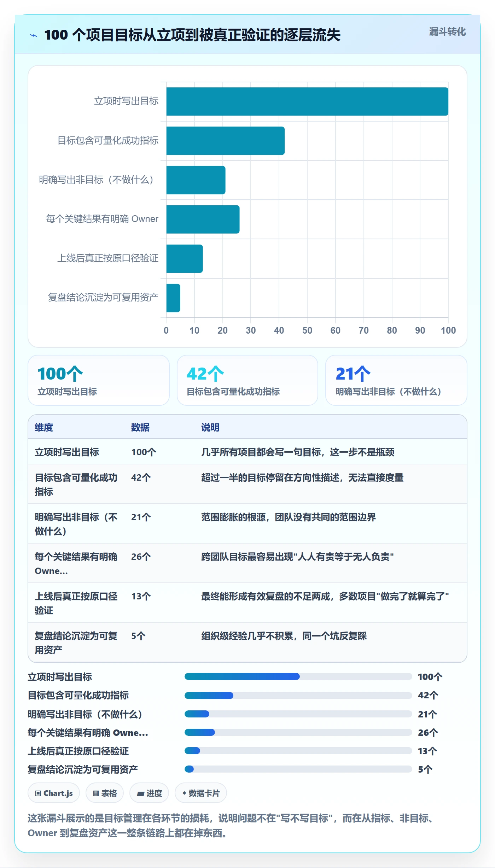Click the chart bar for 明确写出非目标

(x=196, y=180)
